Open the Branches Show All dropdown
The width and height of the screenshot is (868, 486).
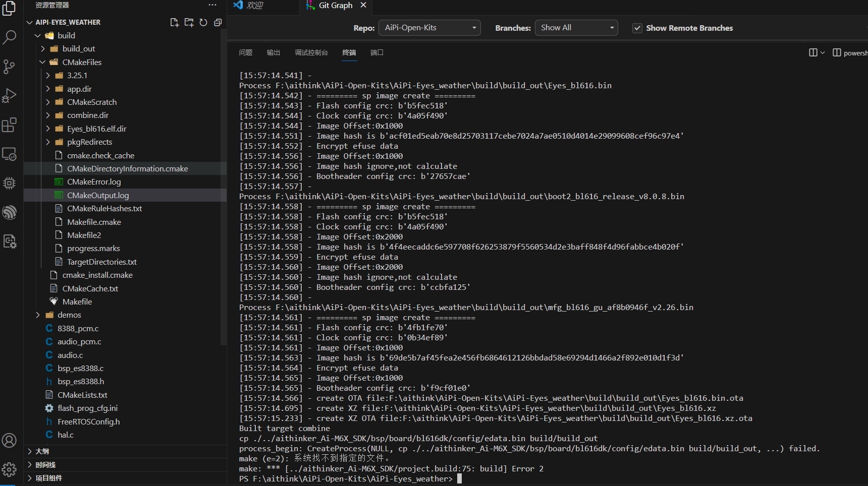coord(577,28)
